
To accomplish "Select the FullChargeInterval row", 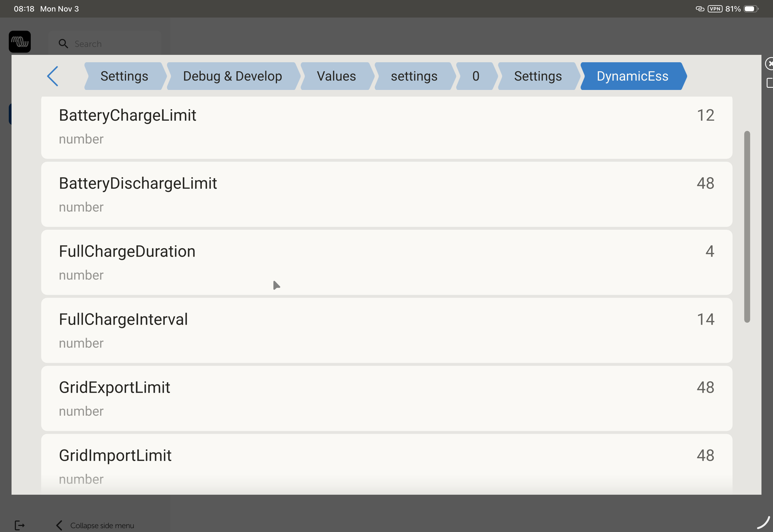I will (x=386, y=330).
